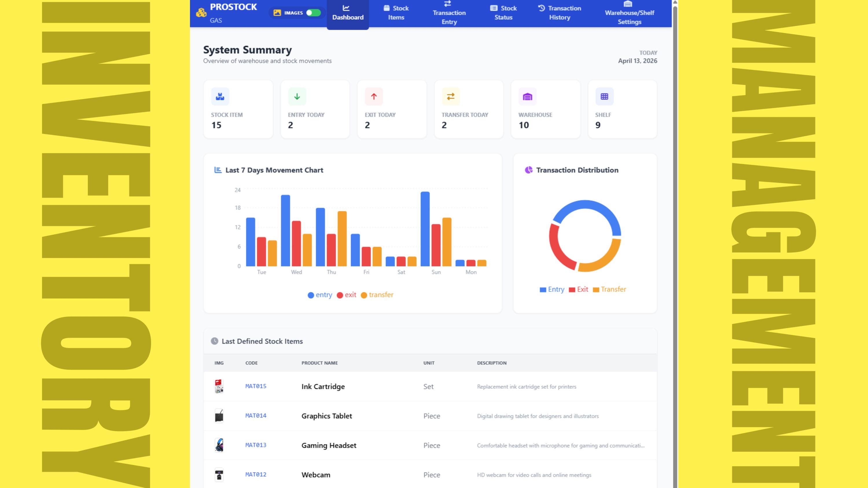The image size is (868, 488).
Task: Go to Stock Items tab
Action: click(x=396, y=13)
